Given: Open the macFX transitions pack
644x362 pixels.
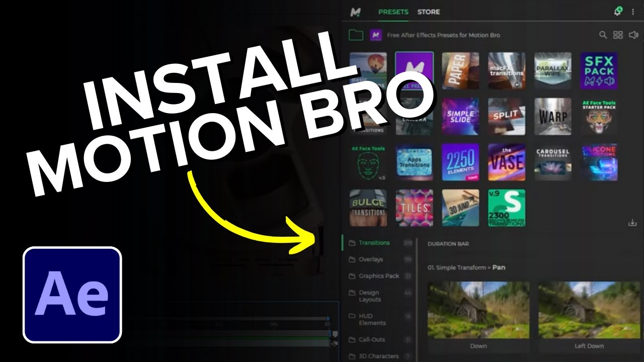Looking at the screenshot, I should (507, 71).
